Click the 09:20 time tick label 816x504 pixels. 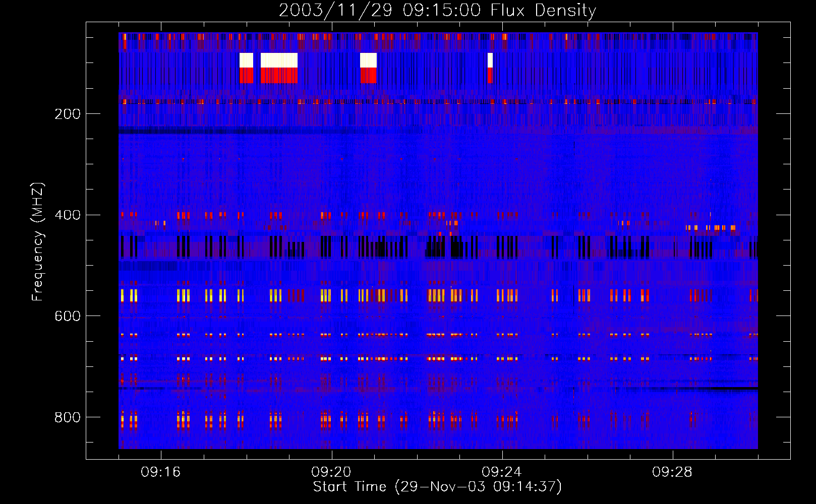(331, 472)
